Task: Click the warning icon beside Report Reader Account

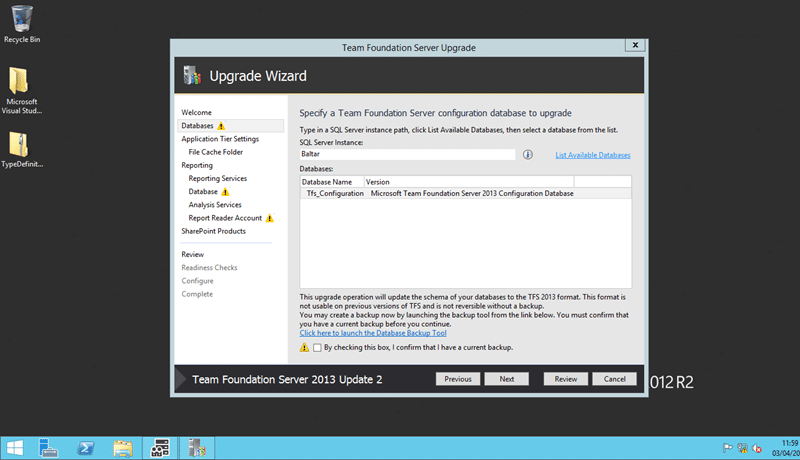Action: pos(270,218)
